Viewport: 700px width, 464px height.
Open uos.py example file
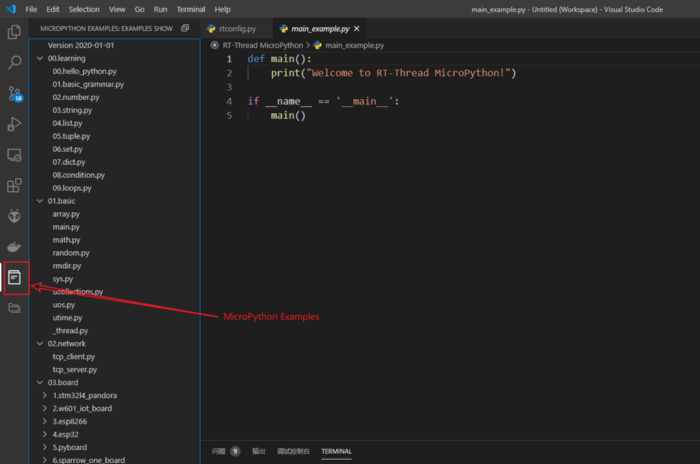(63, 305)
